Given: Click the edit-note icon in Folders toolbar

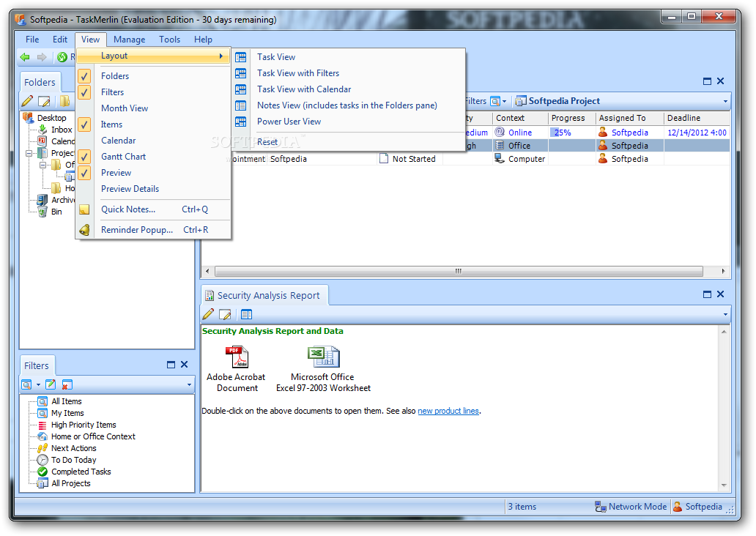Looking at the screenshot, I should [x=44, y=101].
